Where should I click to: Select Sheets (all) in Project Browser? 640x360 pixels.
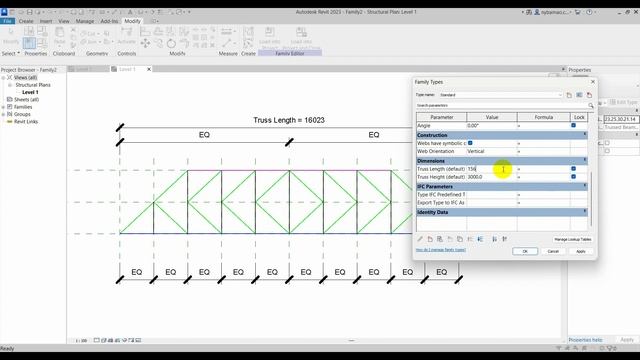[27, 100]
